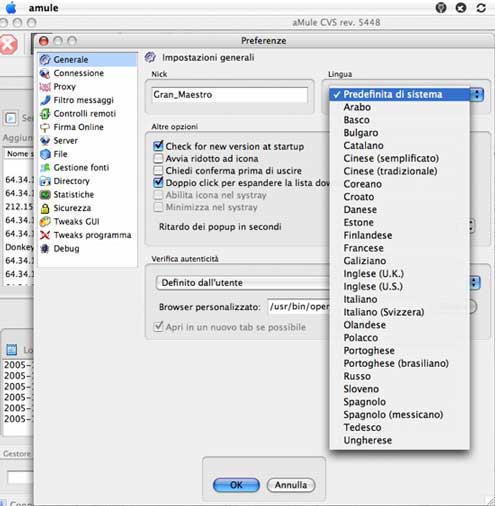Select Debug preferences label
495x506 pixels.
[x=66, y=249]
